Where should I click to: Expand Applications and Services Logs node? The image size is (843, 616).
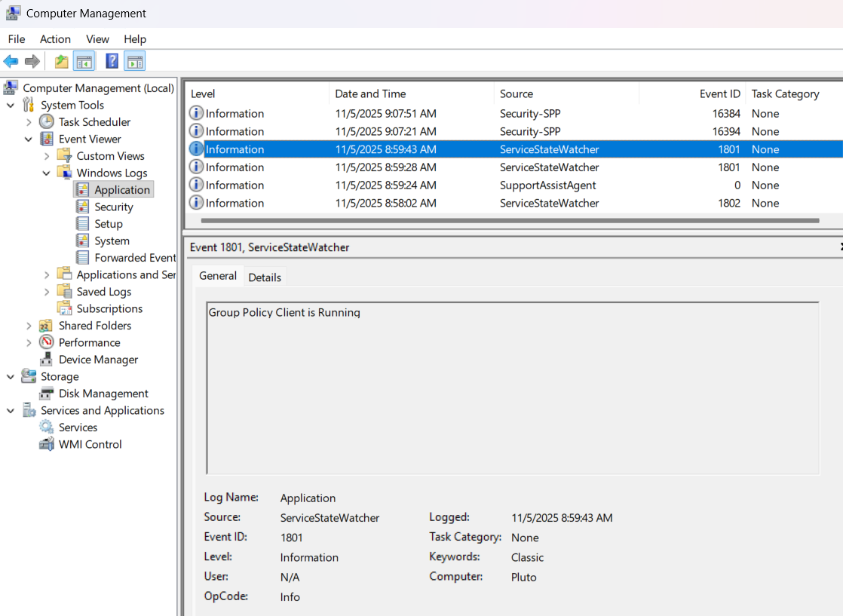click(x=47, y=275)
